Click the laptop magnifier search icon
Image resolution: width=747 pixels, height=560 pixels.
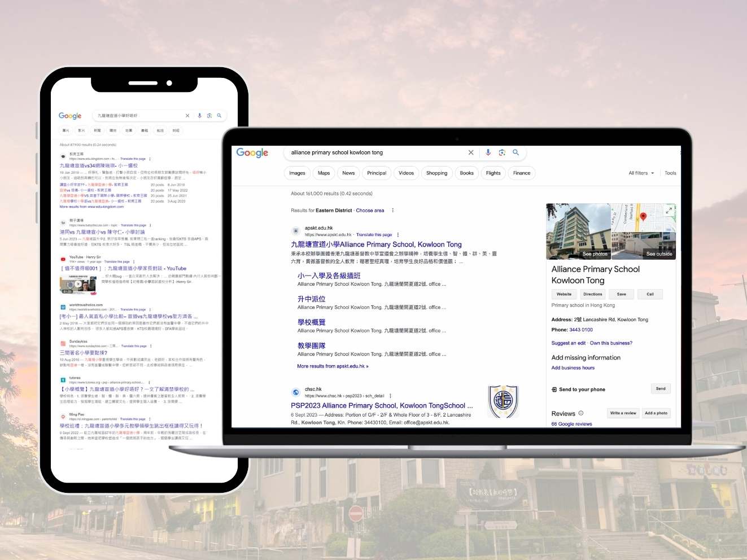click(516, 152)
